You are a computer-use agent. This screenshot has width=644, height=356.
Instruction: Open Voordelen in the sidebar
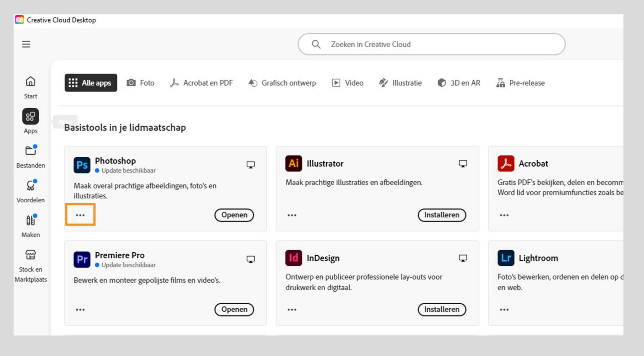click(31, 191)
